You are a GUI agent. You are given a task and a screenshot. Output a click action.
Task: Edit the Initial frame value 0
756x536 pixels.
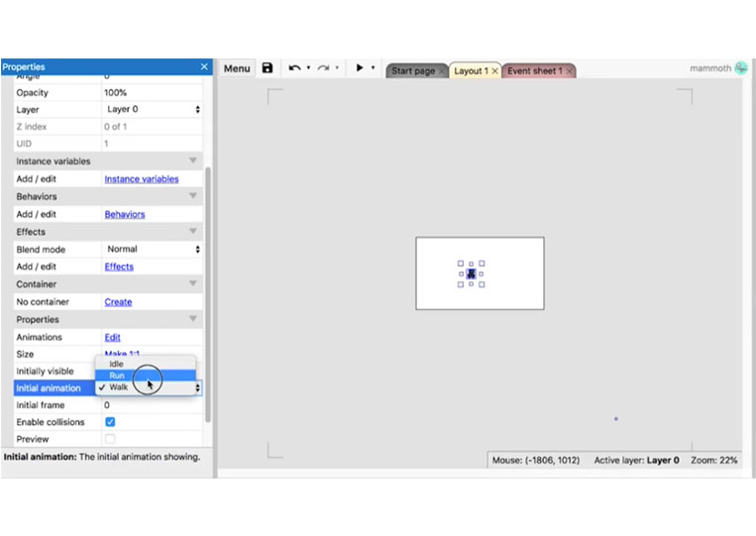point(153,405)
